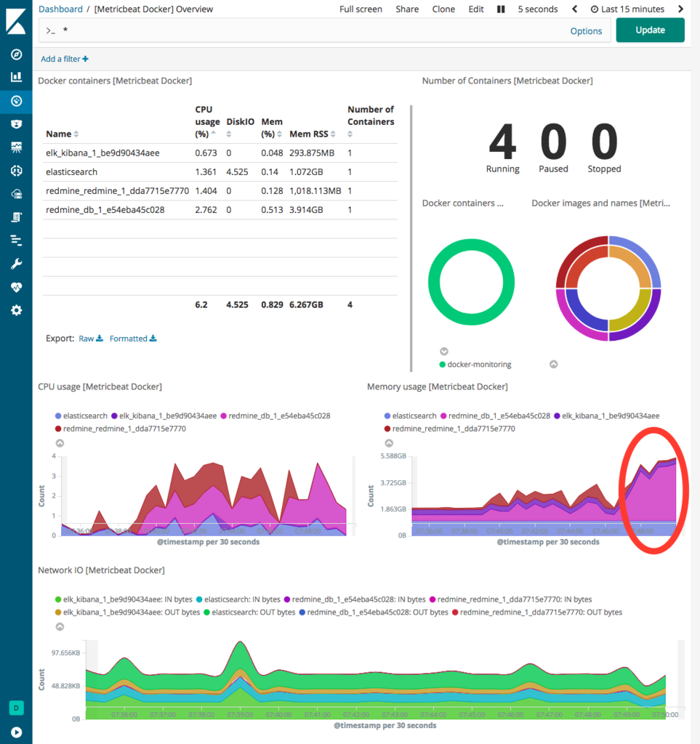Click the green docker-monitoring legend dot
This screenshot has height=744, width=700.
(442, 365)
